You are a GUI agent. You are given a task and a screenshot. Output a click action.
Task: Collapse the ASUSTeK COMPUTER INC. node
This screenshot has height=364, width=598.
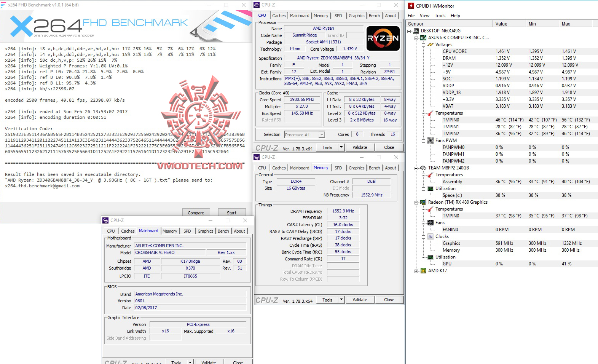click(416, 38)
